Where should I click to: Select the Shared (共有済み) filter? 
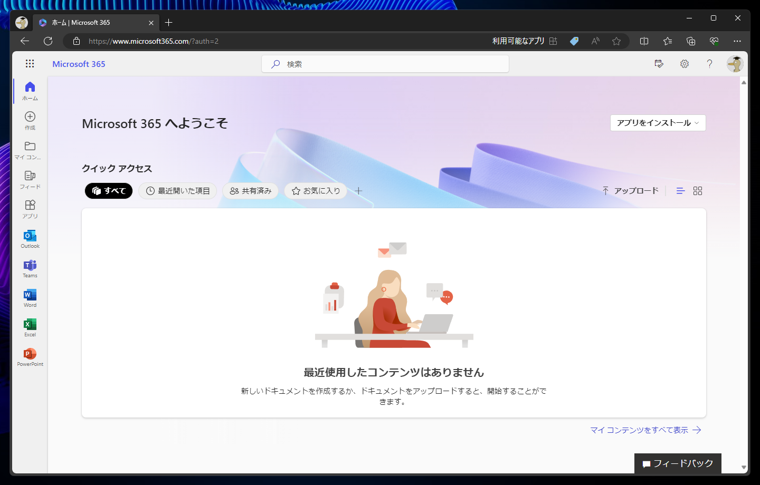(x=251, y=191)
